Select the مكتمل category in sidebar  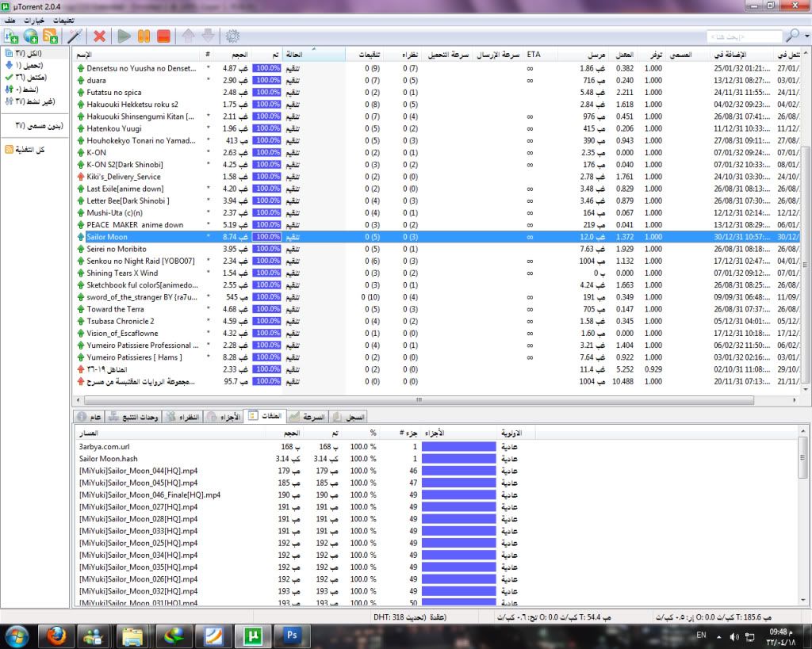[29, 78]
